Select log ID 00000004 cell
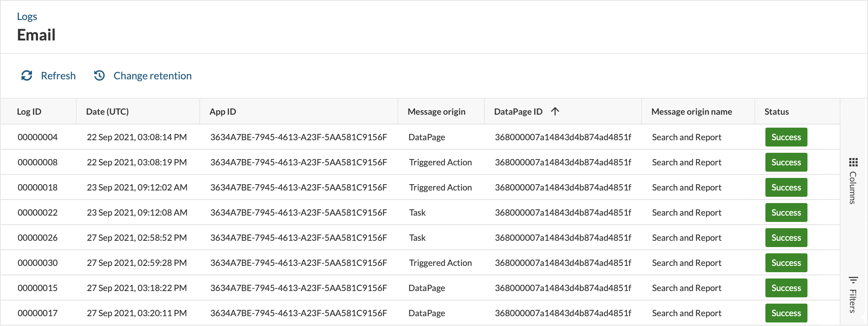Viewport: 868px width, 326px height. (x=38, y=137)
